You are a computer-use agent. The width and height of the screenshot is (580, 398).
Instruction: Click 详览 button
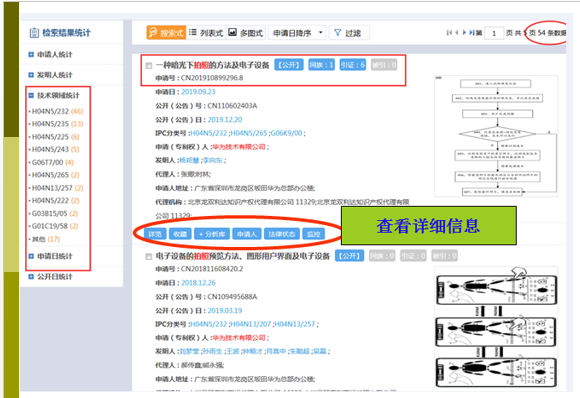(155, 234)
